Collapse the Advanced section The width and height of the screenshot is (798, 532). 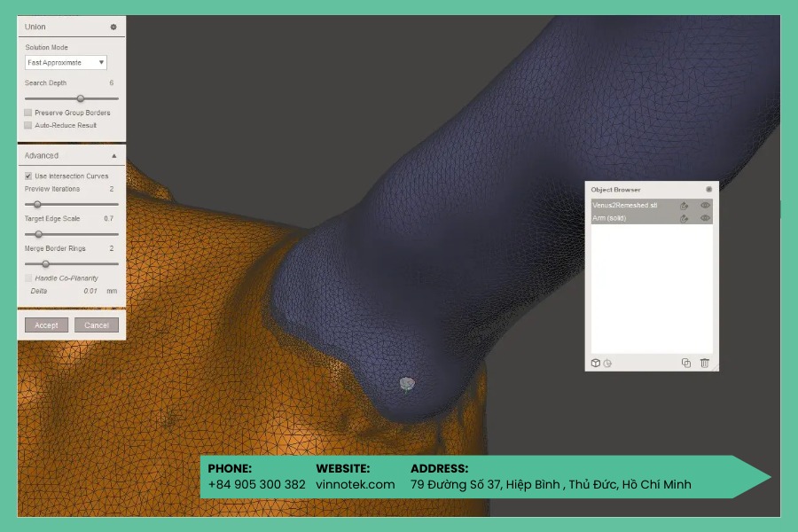[x=114, y=156]
